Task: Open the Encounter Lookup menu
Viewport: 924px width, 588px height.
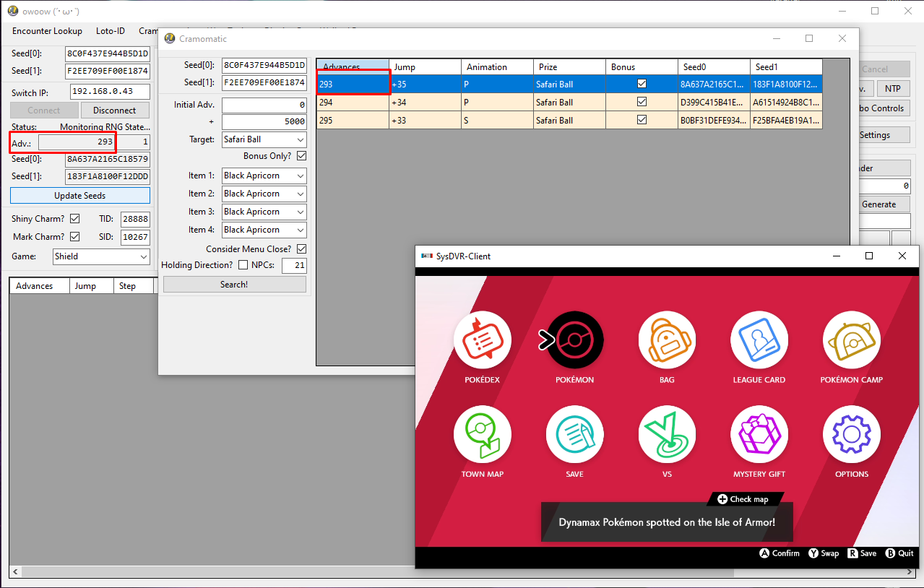Action: 47,31
